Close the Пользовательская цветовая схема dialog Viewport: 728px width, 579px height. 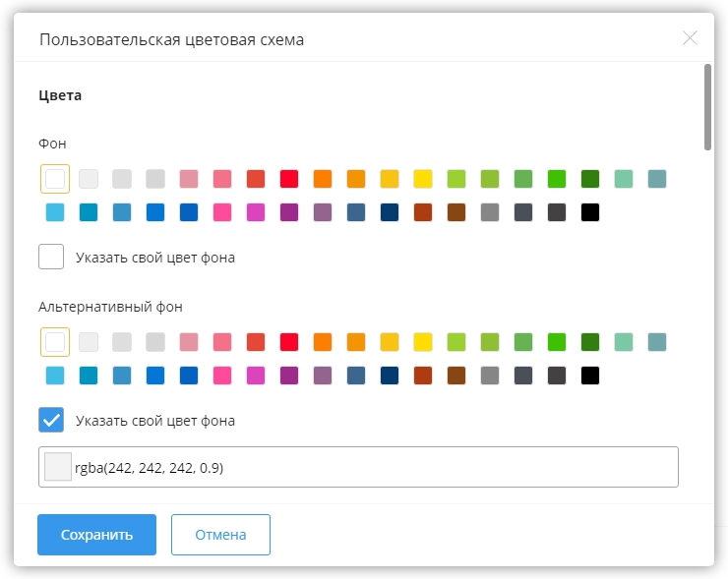[x=690, y=38]
